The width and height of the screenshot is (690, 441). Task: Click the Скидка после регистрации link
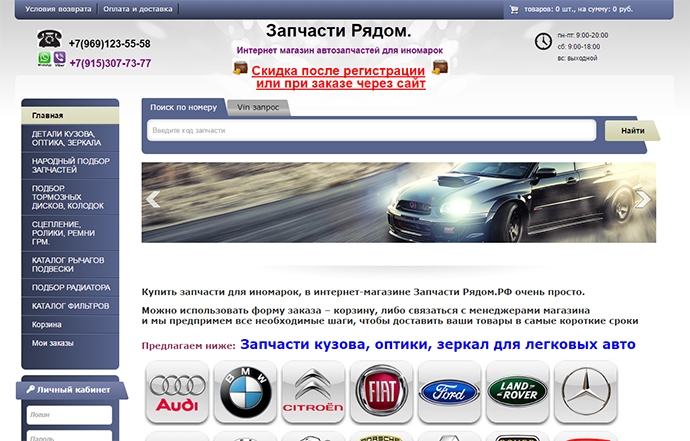tap(339, 77)
